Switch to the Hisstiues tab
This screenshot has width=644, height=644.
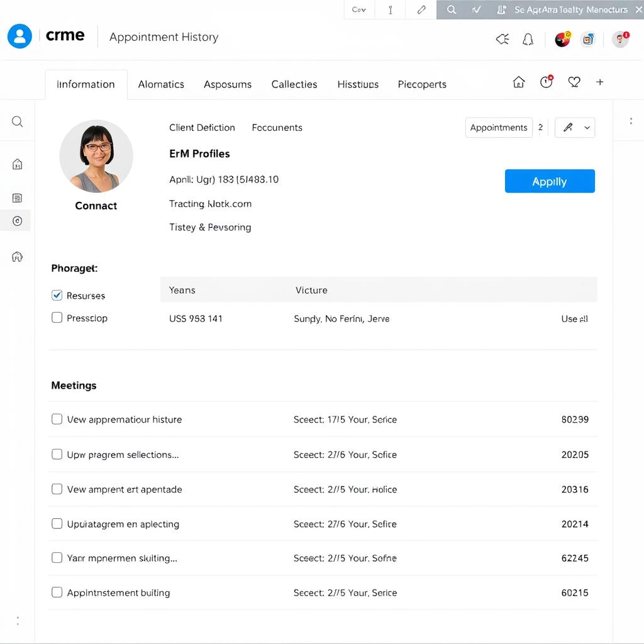(x=358, y=84)
